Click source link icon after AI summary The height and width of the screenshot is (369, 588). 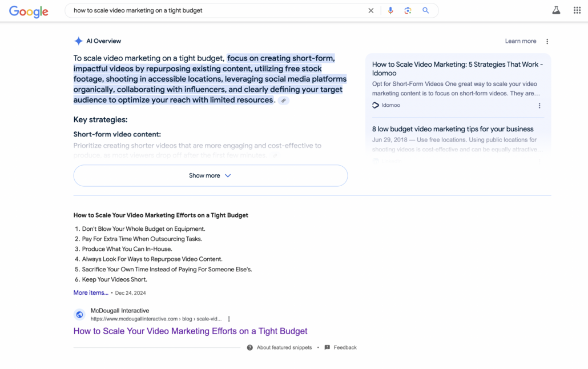pyautogui.click(x=284, y=101)
